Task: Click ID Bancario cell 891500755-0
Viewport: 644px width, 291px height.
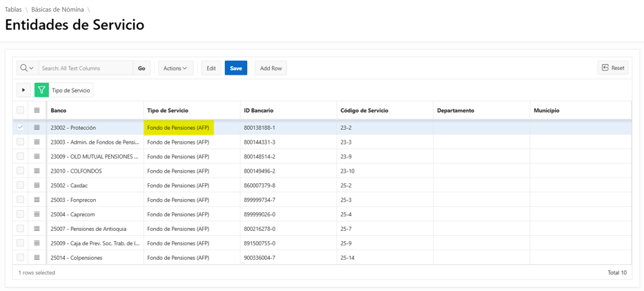Action: click(x=289, y=243)
